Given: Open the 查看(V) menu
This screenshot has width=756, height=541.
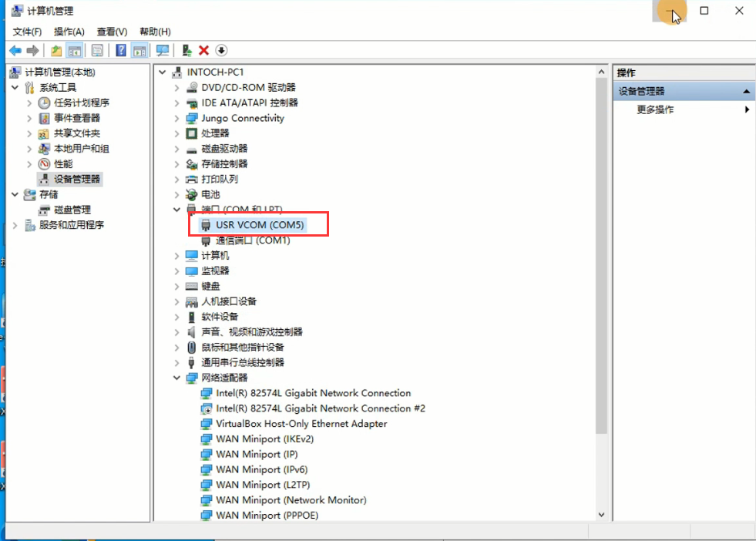Looking at the screenshot, I should coord(112,32).
